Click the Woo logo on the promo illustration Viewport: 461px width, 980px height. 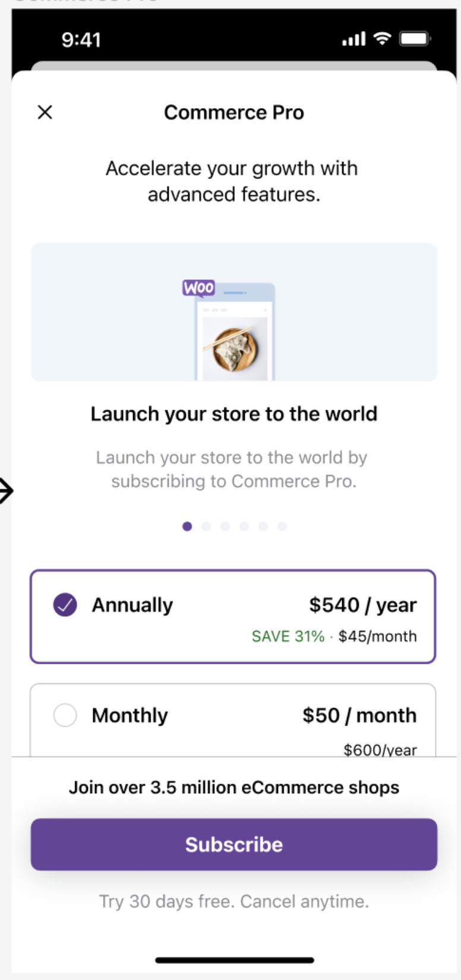(x=200, y=288)
